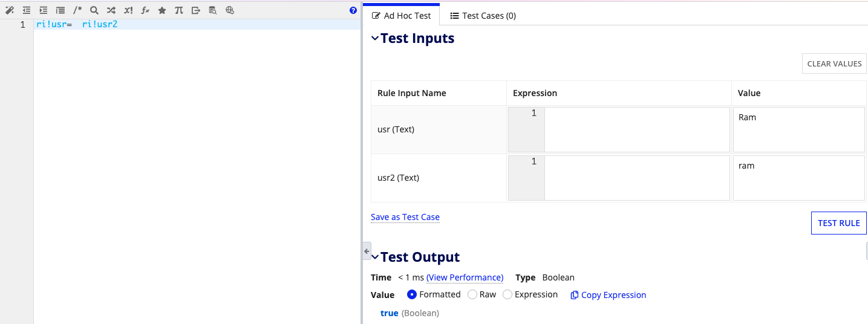This screenshot has width=868, height=324.
Task: Click the Expression column header
Action: [535, 93]
